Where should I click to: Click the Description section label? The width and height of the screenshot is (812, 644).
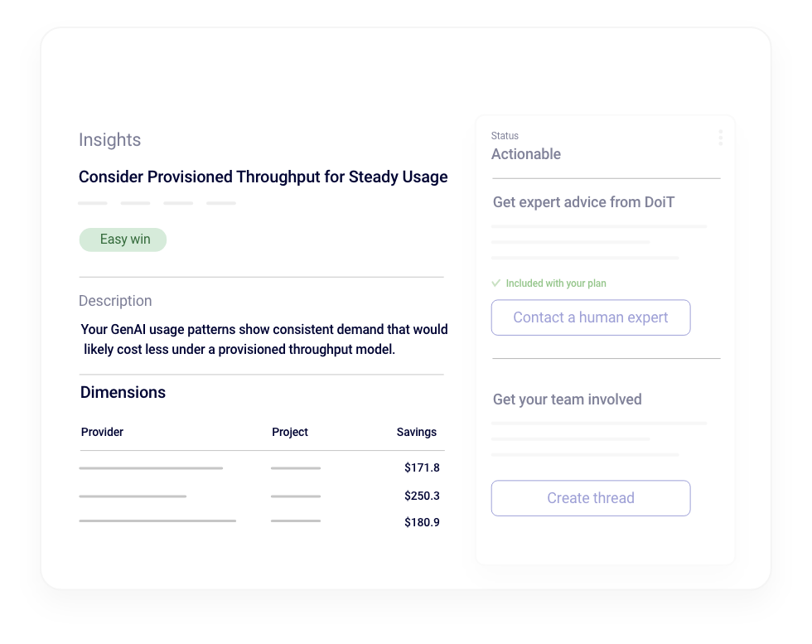point(115,301)
